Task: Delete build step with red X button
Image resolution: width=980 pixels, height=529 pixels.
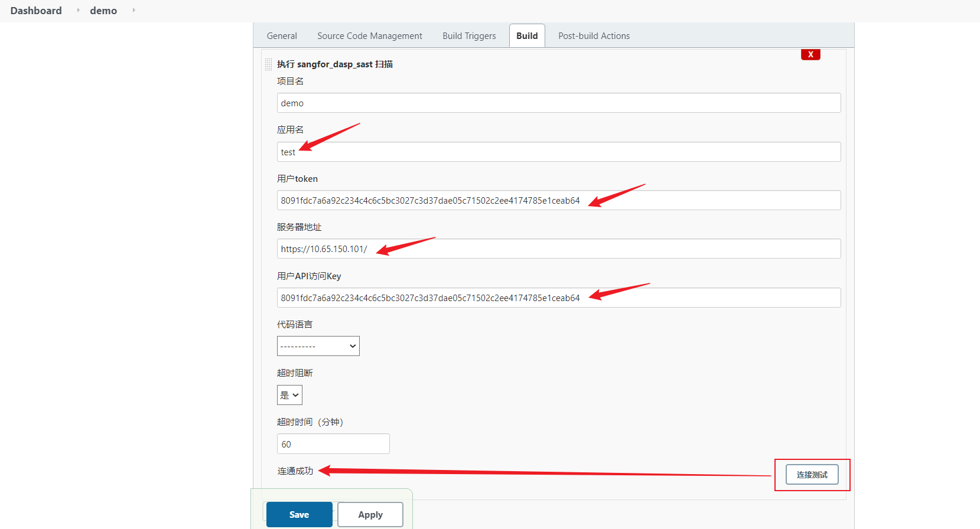Action: pyautogui.click(x=810, y=54)
